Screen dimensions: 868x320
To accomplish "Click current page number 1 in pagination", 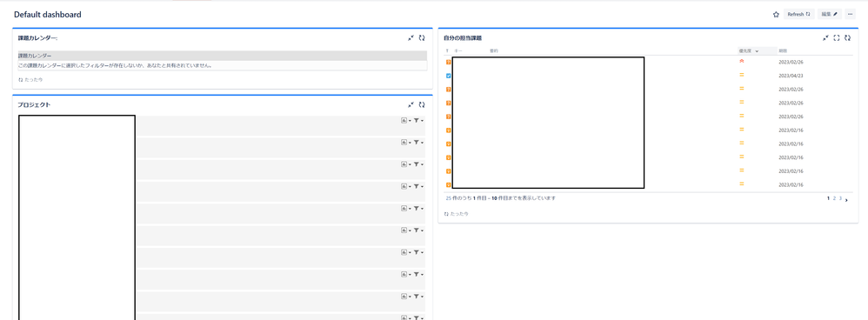I will click(828, 198).
